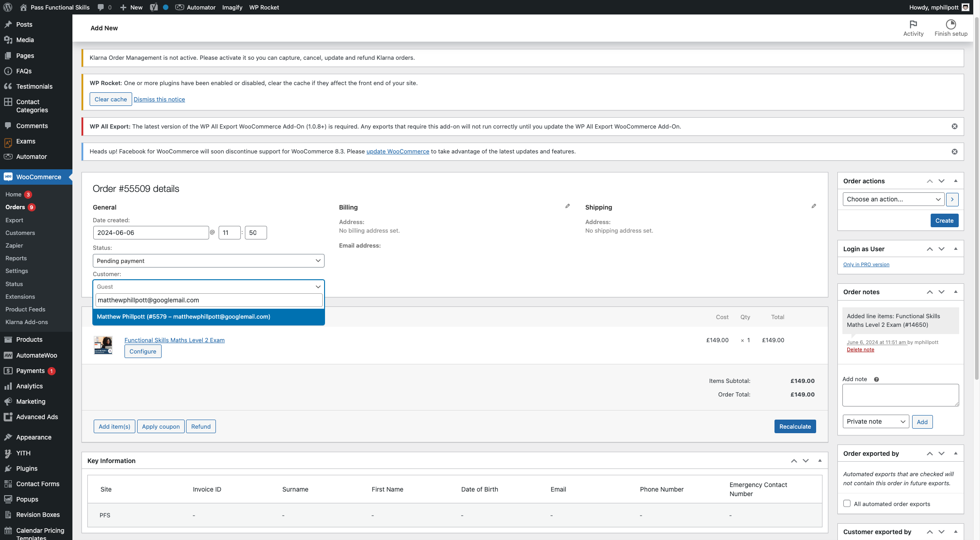
Task: Open WP Rocket admin bar menu
Action: click(x=264, y=7)
